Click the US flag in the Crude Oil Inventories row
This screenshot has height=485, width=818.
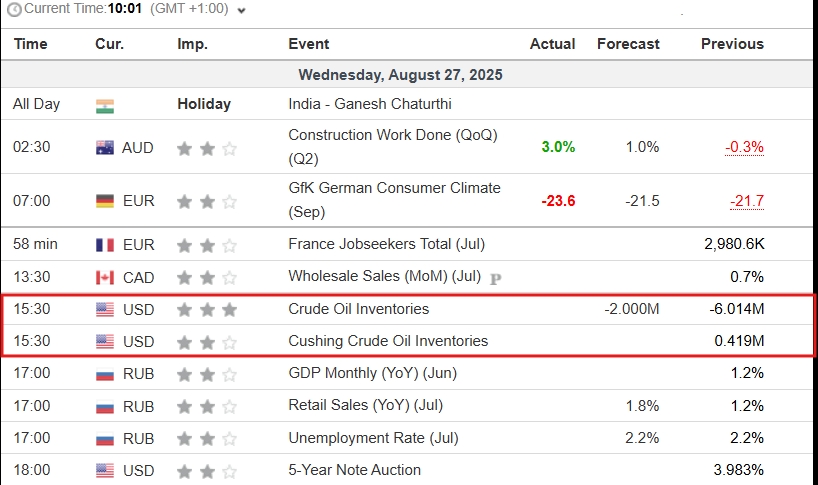tap(105, 310)
